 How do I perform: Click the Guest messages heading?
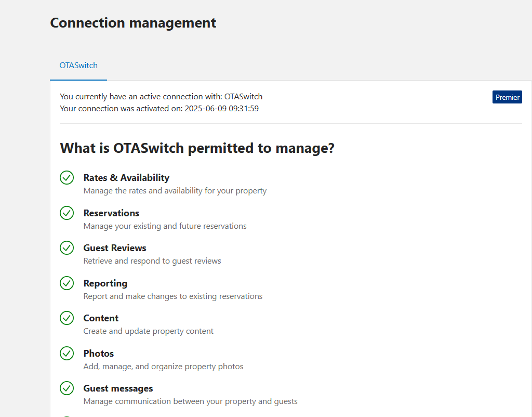pyautogui.click(x=118, y=388)
